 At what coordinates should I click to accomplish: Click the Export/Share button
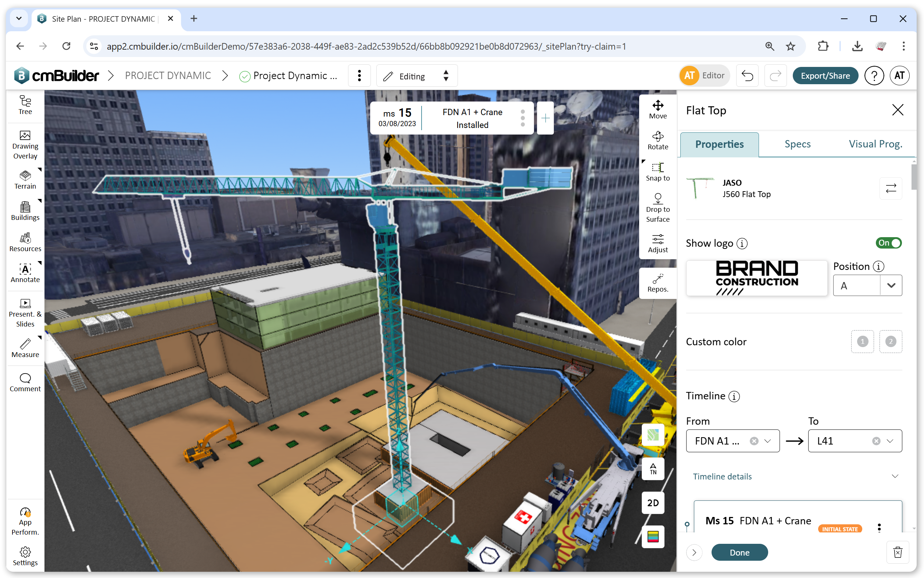[x=825, y=76]
